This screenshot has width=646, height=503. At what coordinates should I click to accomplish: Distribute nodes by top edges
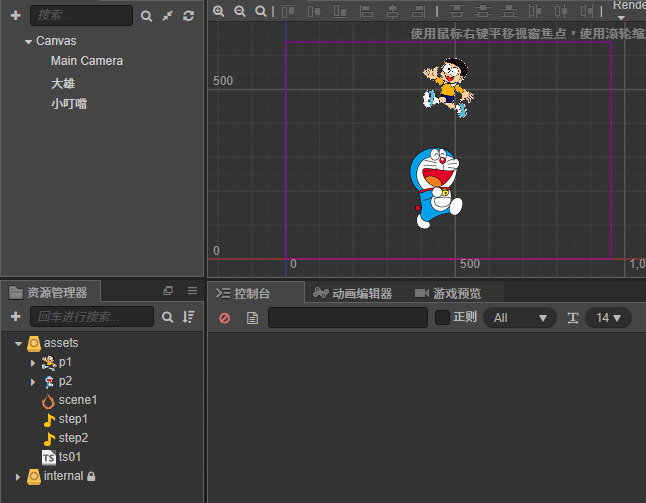pyautogui.click(x=456, y=11)
